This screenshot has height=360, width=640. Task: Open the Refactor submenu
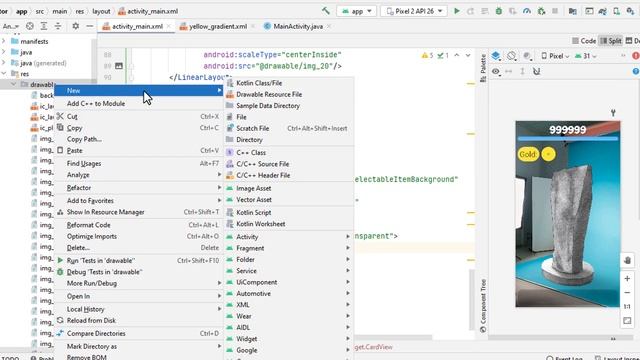[x=139, y=188]
